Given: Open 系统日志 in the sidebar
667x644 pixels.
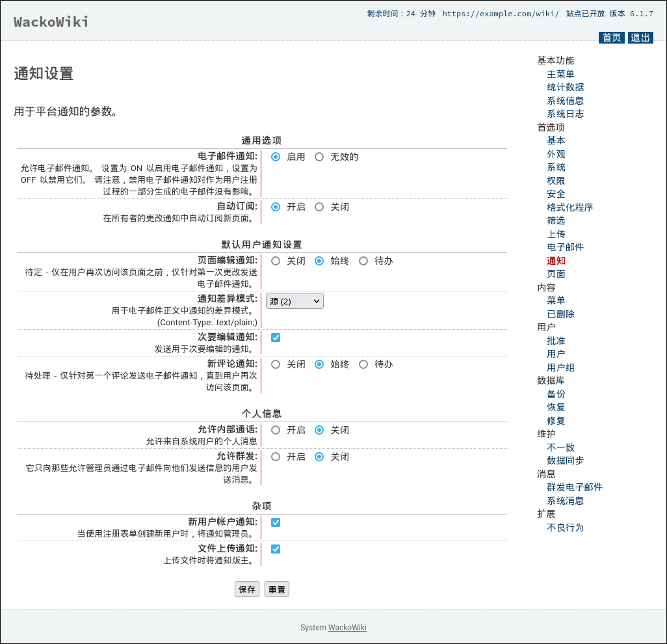Looking at the screenshot, I should point(565,114).
